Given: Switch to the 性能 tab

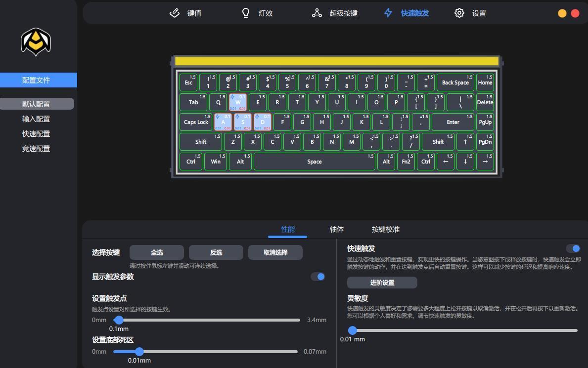Looking at the screenshot, I should click(287, 229).
